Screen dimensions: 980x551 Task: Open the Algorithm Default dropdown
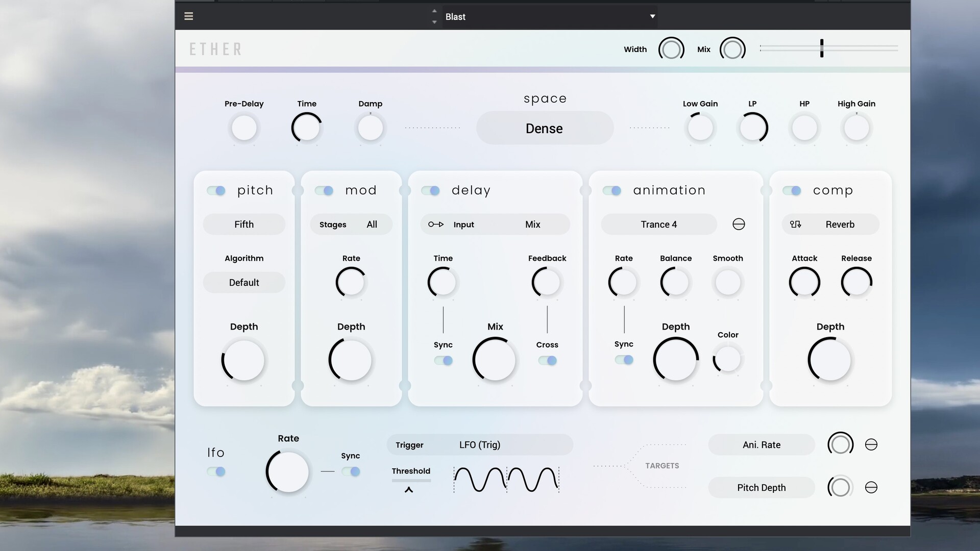pos(244,282)
